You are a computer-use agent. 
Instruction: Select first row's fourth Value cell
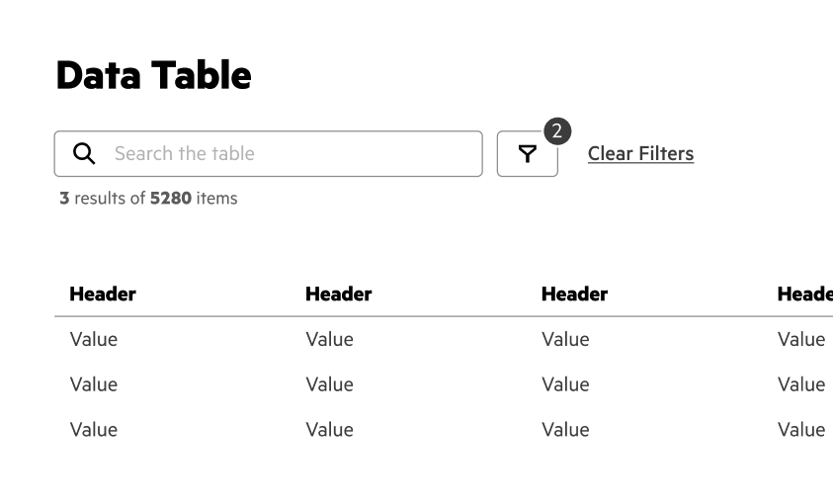pos(800,339)
